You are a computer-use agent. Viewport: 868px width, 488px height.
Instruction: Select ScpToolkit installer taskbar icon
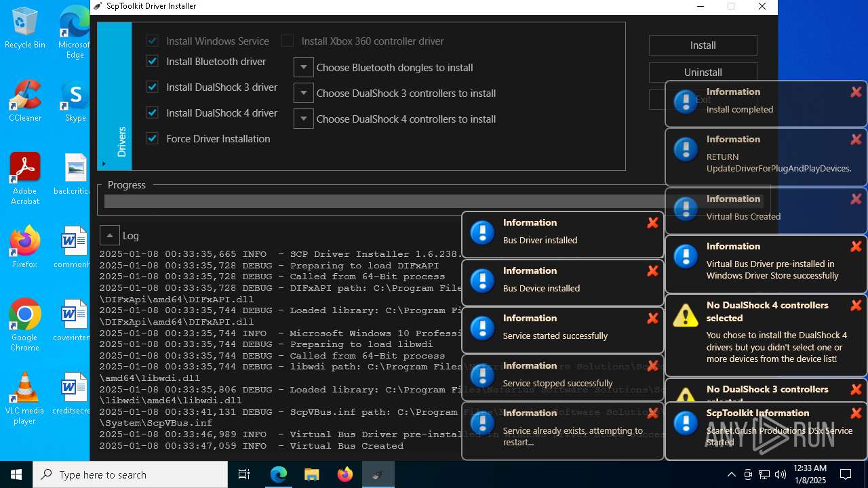[378, 474]
